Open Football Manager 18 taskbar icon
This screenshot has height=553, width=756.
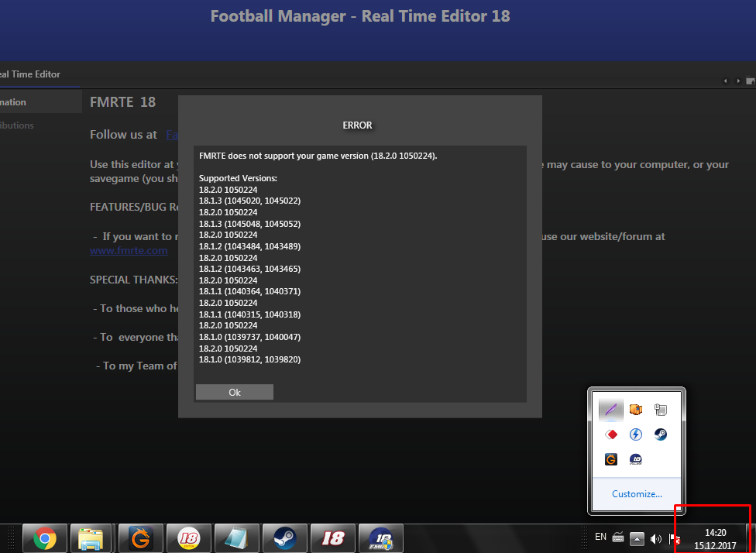332,538
